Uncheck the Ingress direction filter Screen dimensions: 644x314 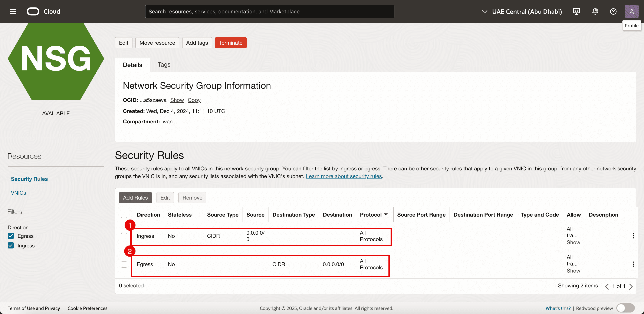[11, 245]
